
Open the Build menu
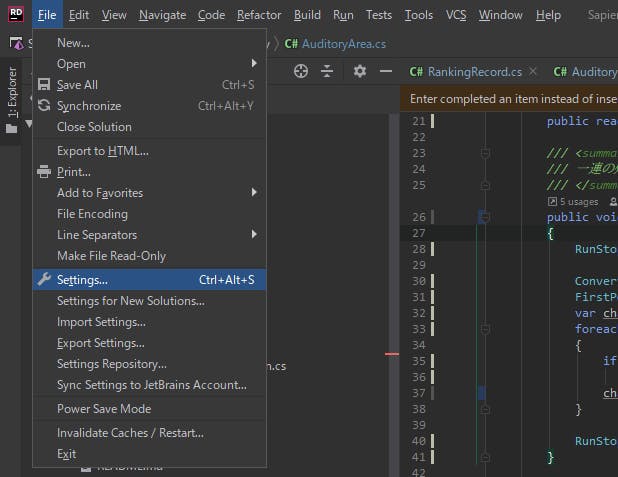[307, 15]
